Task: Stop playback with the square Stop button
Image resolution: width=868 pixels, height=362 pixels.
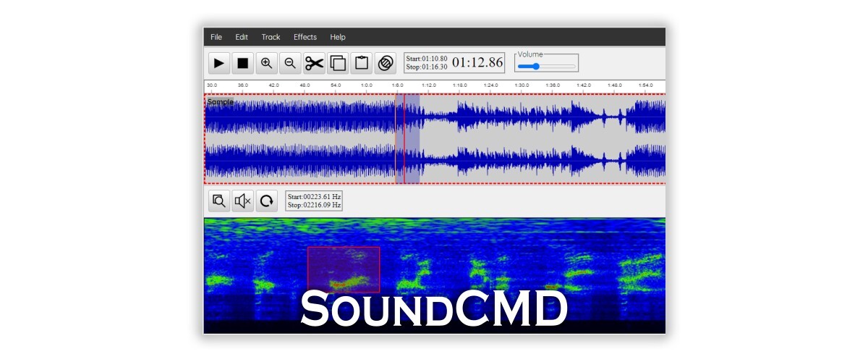Action: point(243,63)
